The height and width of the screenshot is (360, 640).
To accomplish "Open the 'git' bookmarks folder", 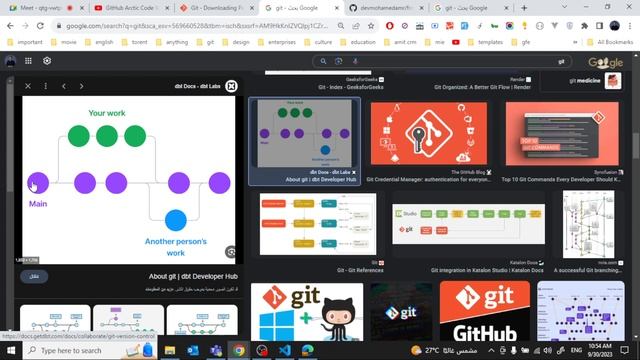I will [205, 42].
